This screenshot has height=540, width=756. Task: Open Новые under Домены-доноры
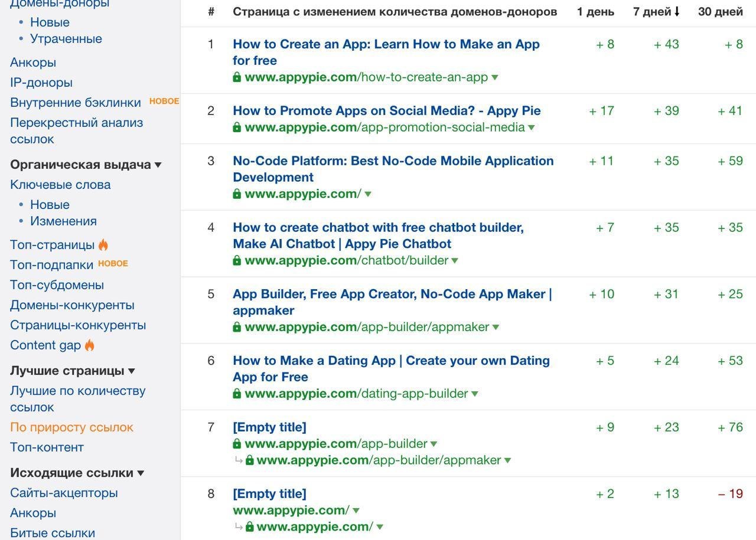tap(50, 22)
